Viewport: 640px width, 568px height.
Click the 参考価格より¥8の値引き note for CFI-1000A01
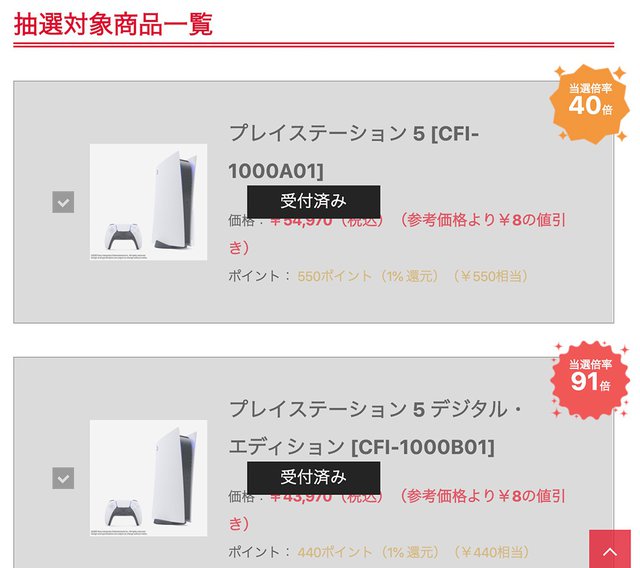[480, 220]
